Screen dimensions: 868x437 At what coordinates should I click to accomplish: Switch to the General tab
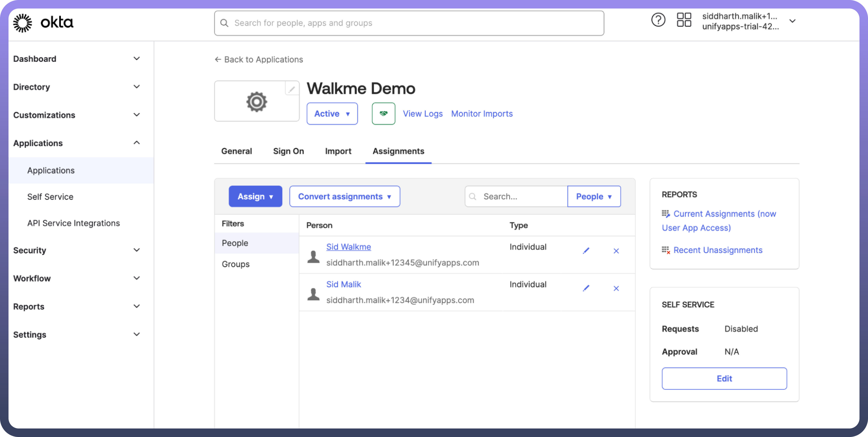tap(236, 151)
